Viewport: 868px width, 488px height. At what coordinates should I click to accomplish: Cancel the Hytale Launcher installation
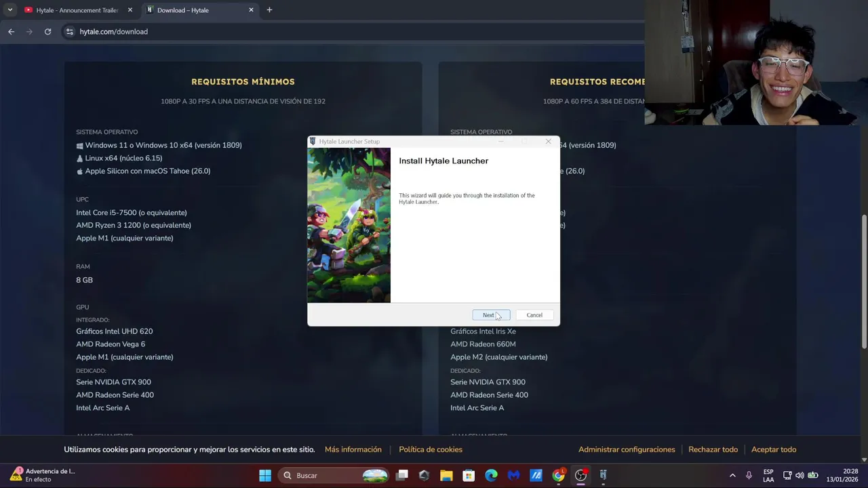(534, 315)
